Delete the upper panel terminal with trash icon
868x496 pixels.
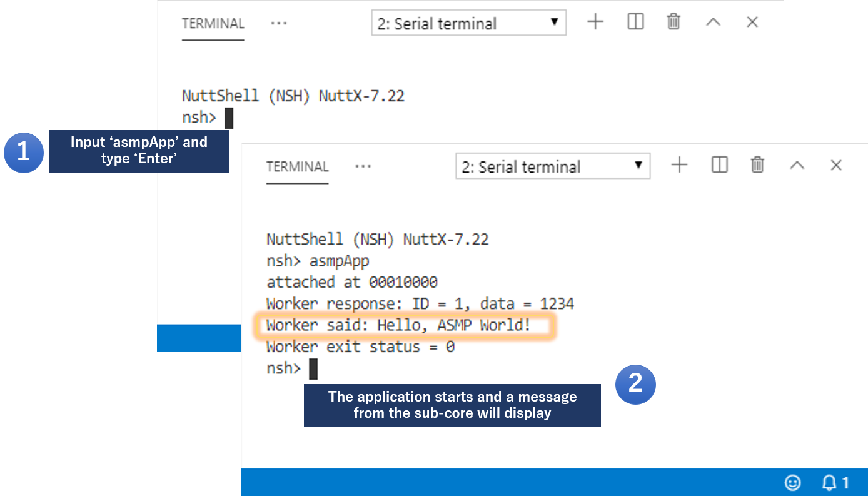(x=674, y=22)
